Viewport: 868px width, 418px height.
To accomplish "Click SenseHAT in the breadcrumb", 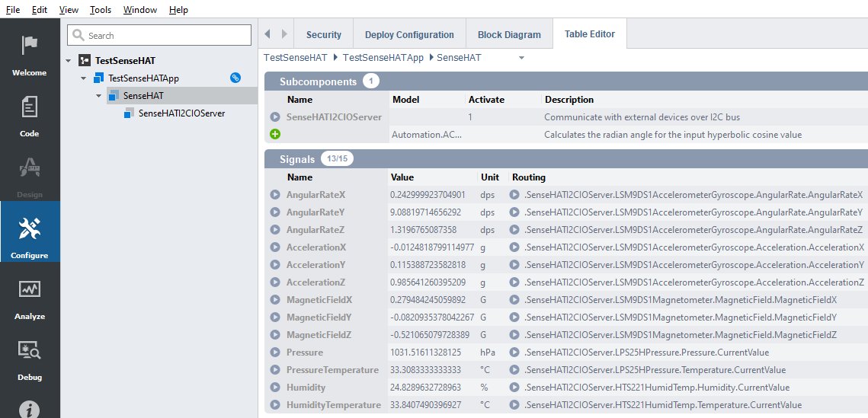I will click(x=459, y=58).
